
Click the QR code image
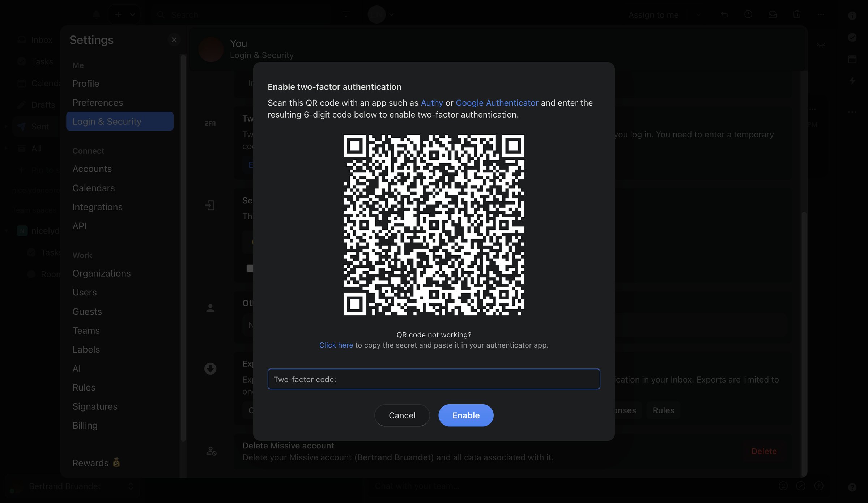(434, 225)
